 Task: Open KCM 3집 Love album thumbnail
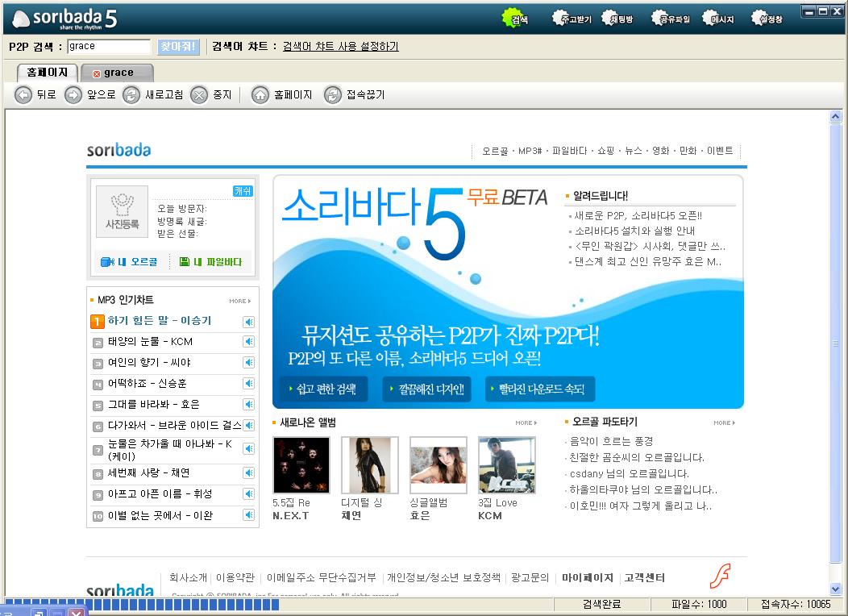tap(507, 465)
